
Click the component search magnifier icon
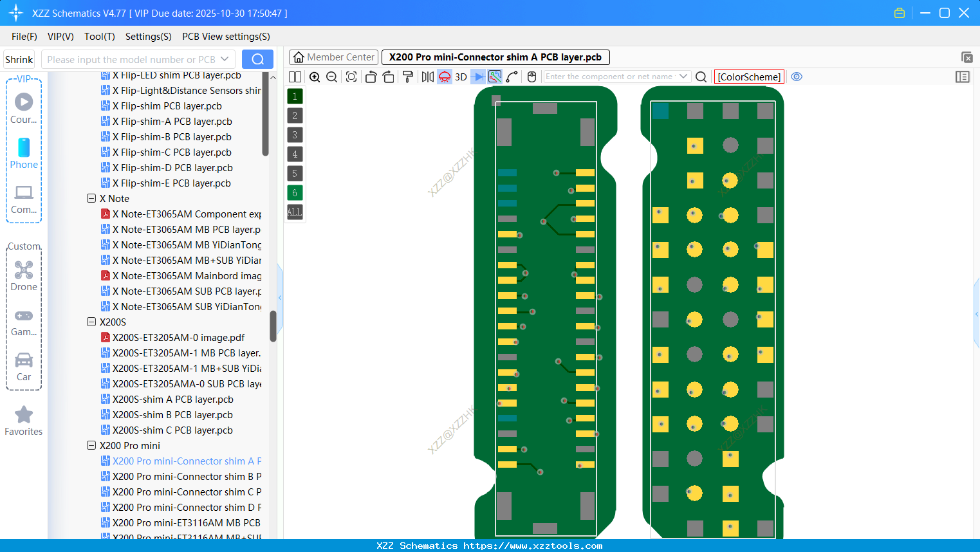coord(701,77)
